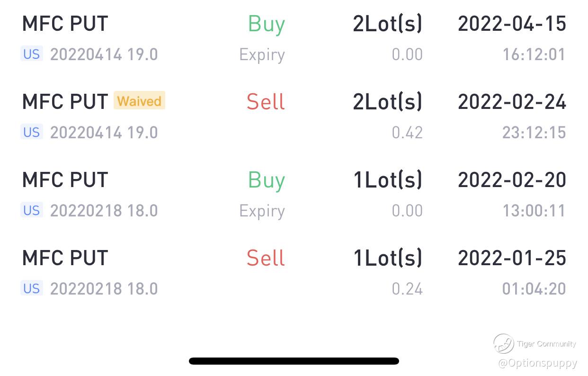Image resolution: width=588 pixels, height=376 pixels.
Task: Tap the red Sell label for 2Lot(s)
Action: 266,102
